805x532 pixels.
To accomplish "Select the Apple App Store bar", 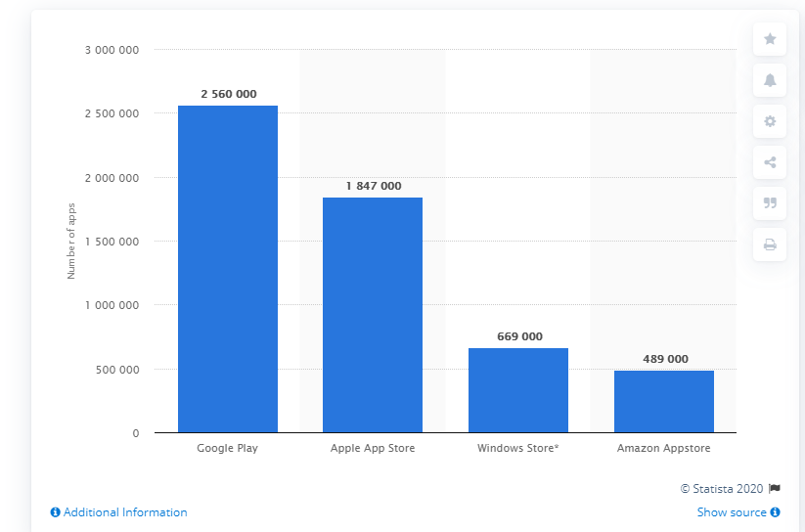I will (373, 315).
